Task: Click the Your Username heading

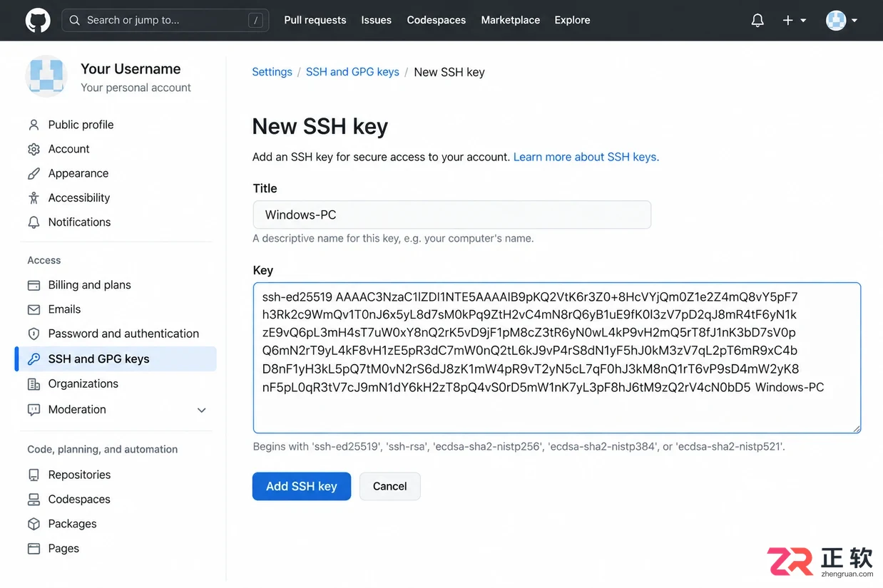Action: click(x=131, y=68)
